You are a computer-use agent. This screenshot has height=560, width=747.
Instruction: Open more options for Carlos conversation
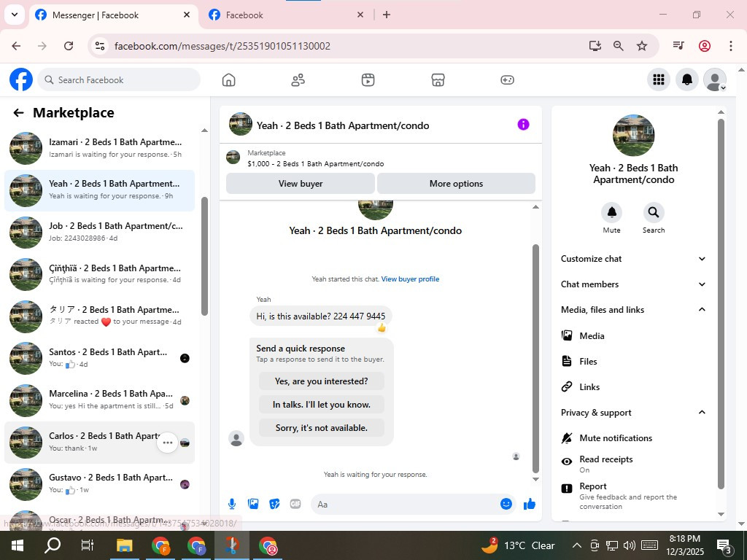pos(167,443)
